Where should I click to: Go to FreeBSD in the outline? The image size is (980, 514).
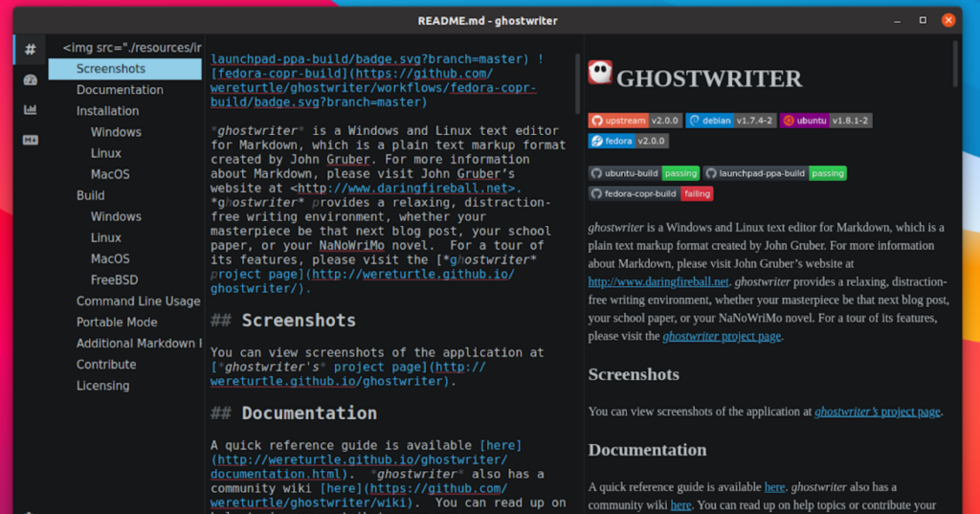click(x=115, y=280)
